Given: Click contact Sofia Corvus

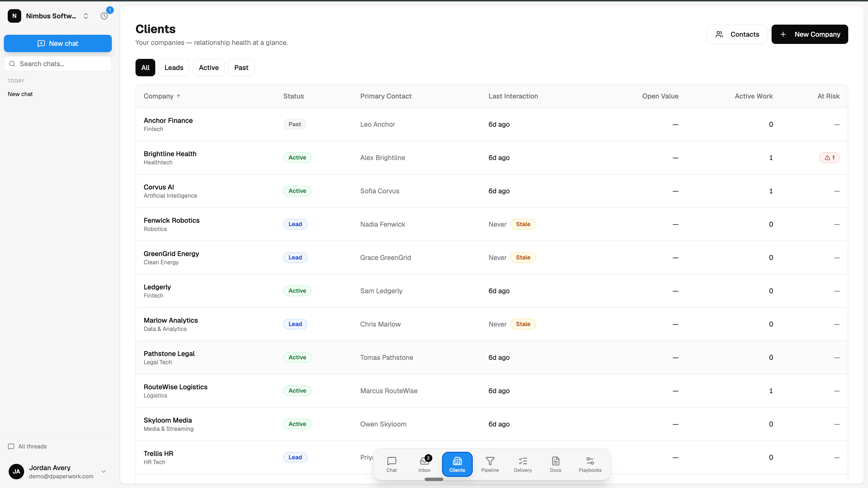Looking at the screenshot, I should (380, 191).
